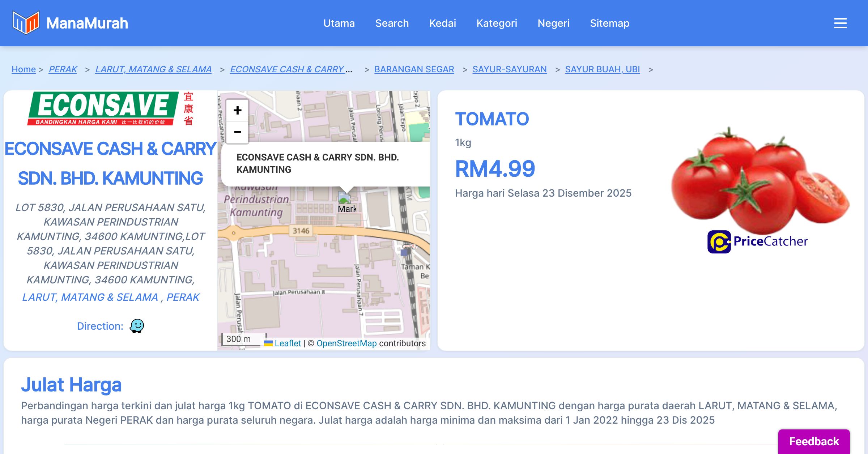Select Negeri in the top navigation
868x454 pixels.
pos(553,23)
